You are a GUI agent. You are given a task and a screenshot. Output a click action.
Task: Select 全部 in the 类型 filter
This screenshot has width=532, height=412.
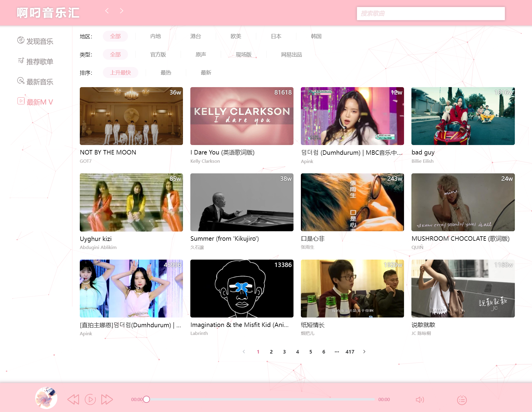pos(115,55)
